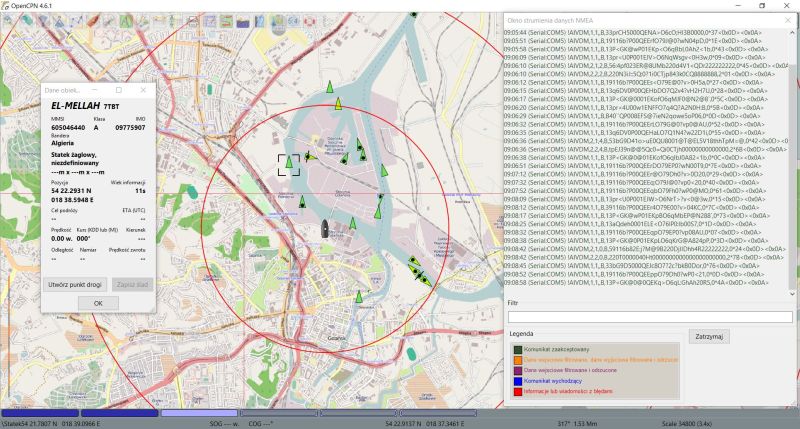Click the print toolbar icon

click(192, 21)
